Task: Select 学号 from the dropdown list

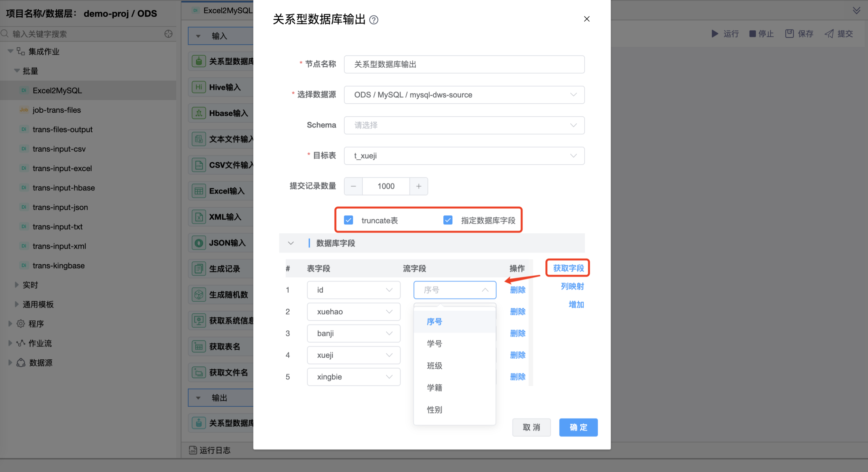Action: (x=434, y=344)
